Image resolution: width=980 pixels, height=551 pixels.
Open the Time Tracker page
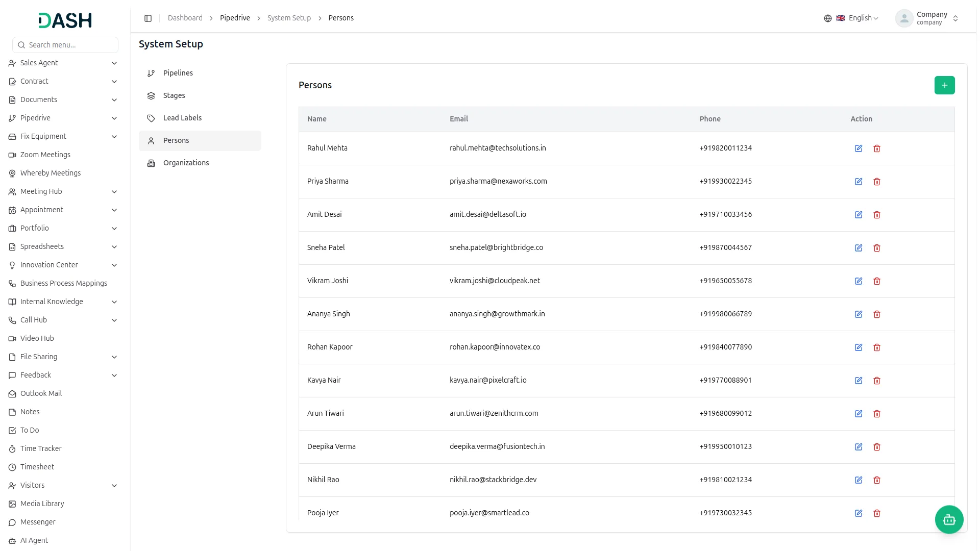click(63, 448)
